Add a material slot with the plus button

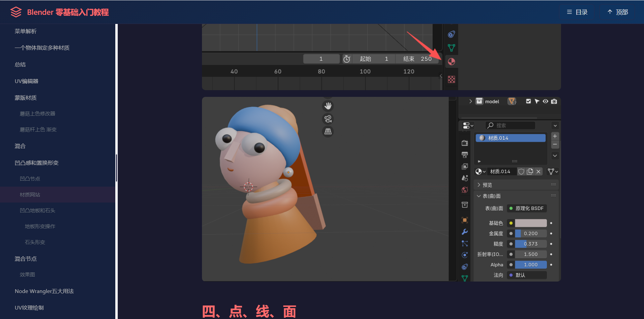(555, 136)
